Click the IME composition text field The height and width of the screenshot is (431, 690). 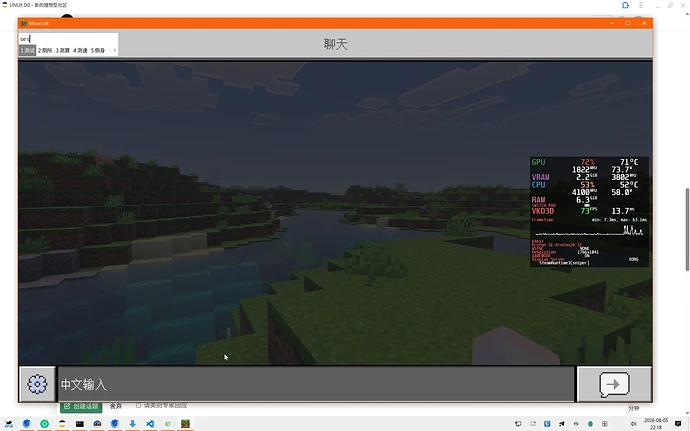point(68,39)
